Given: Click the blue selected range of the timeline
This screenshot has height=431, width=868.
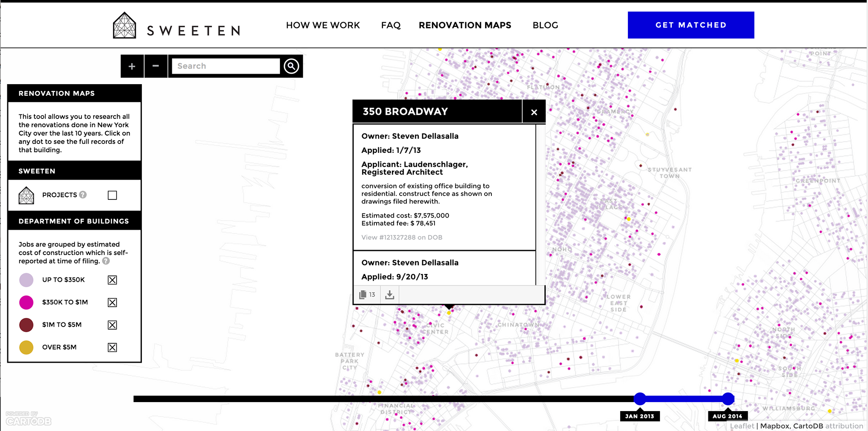Looking at the screenshot, I should [x=684, y=399].
